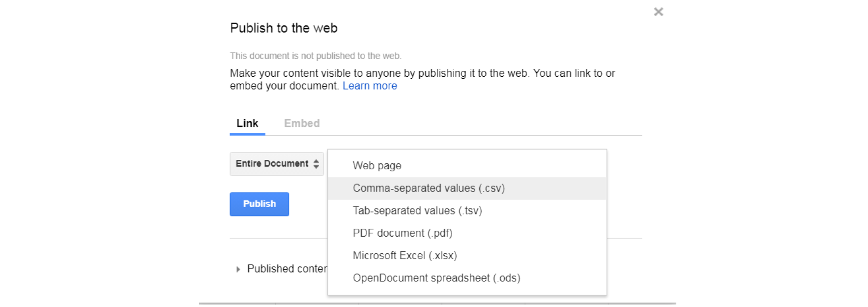This screenshot has height=307, width=868.
Task: Open the Entire Document dropdown
Action: [272, 164]
